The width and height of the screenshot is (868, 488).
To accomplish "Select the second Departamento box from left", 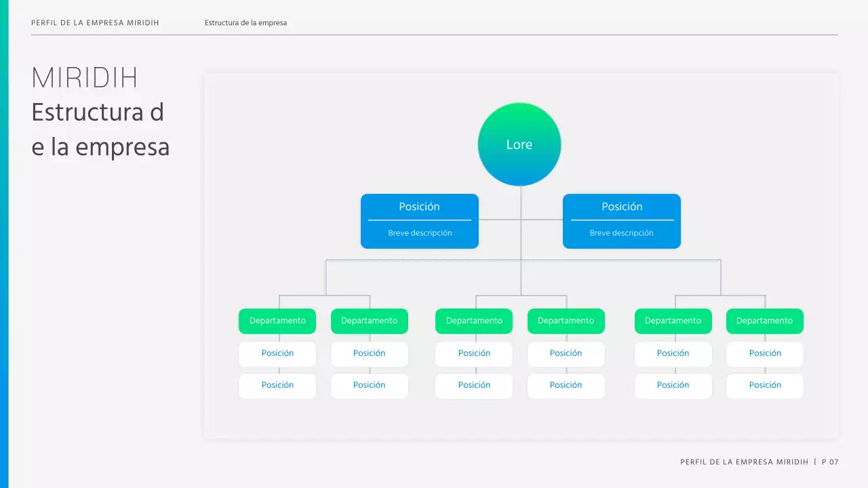I will point(370,321).
